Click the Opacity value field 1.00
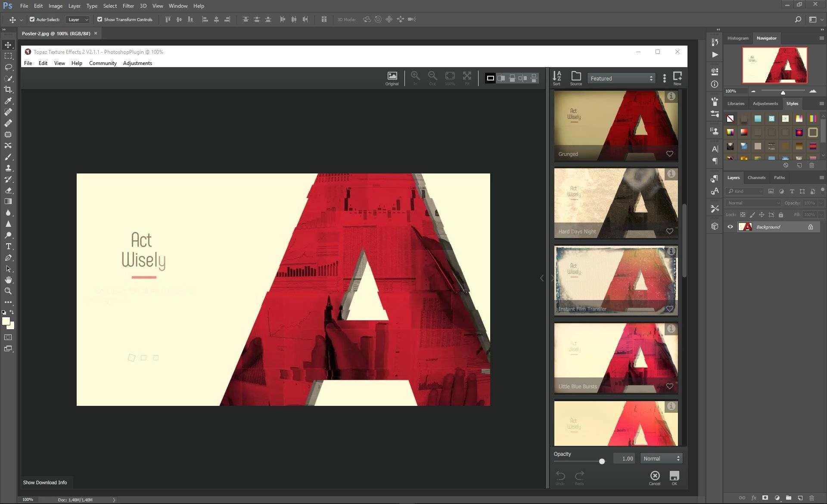 (625, 458)
